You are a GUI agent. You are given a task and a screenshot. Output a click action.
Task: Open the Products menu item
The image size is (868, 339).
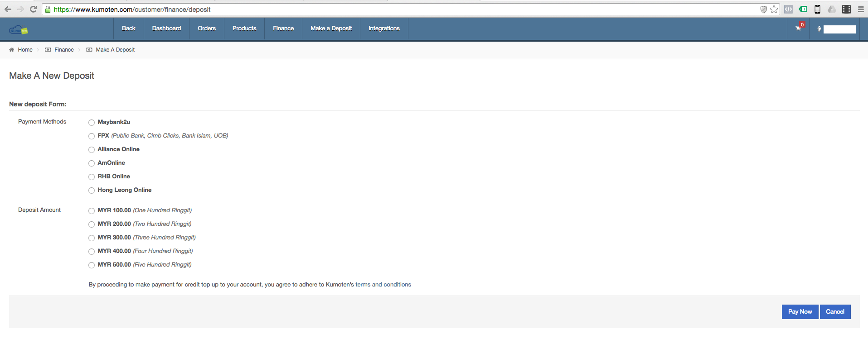coord(244,29)
